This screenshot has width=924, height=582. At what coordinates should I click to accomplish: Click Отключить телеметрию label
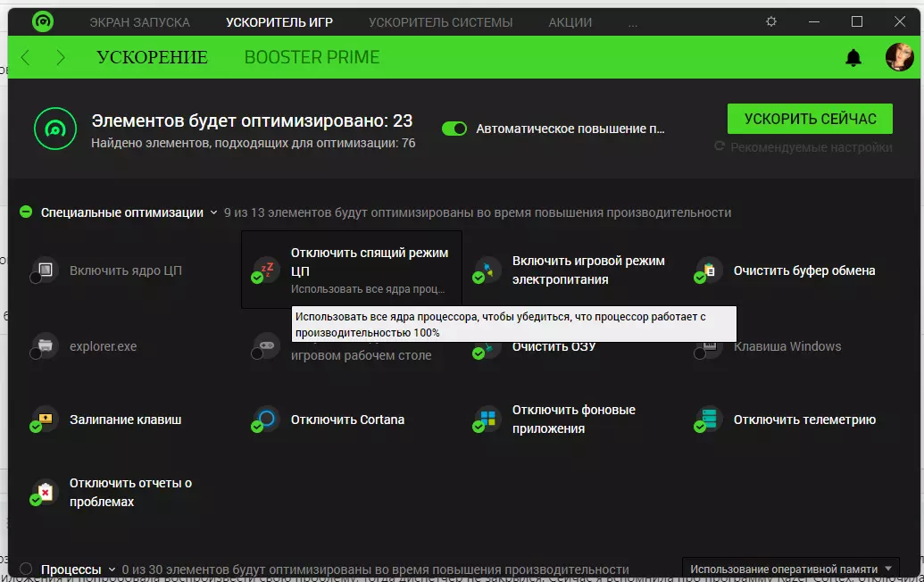tap(804, 420)
